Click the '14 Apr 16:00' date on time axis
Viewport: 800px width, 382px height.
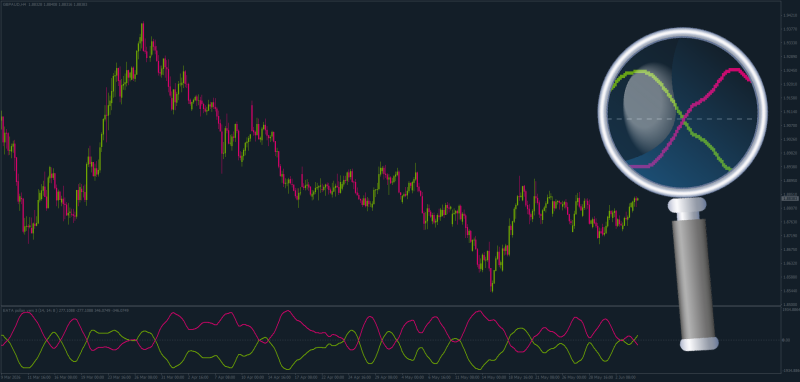(280, 377)
